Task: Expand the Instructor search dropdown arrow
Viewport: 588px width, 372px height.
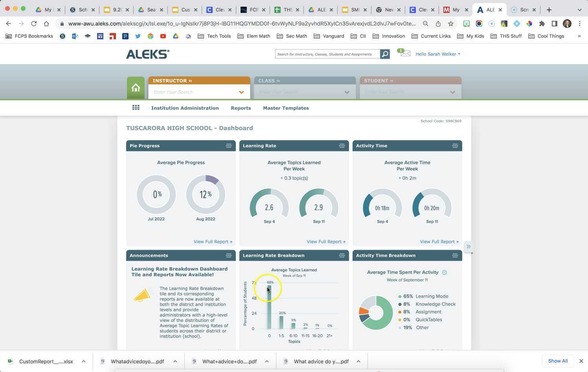Action: click(x=241, y=92)
